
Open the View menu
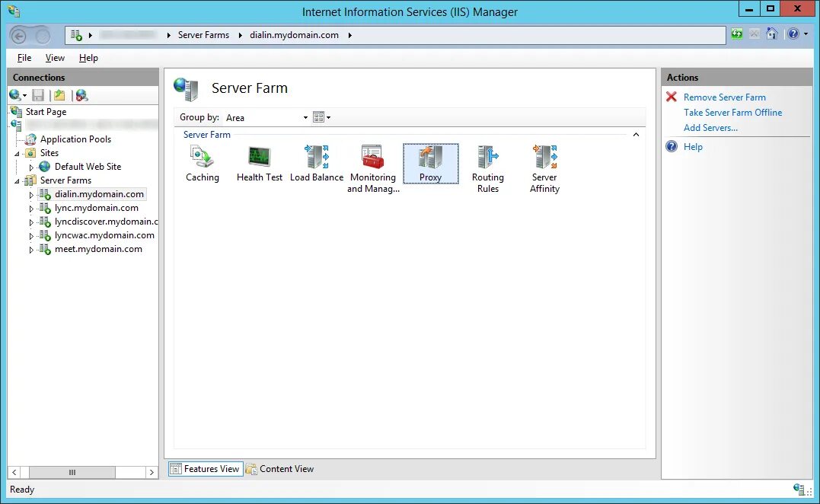tap(55, 58)
